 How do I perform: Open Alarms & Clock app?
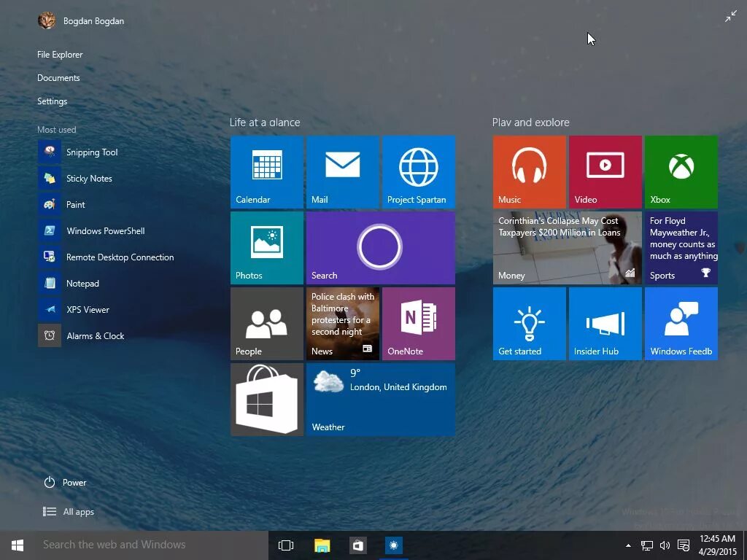[x=82, y=335]
